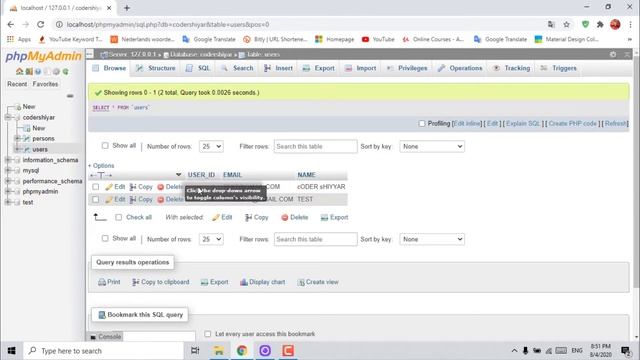This screenshot has height=360, width=640.
Task: Click Edit pencil icon for cODER sHIYYAR row
Action: pos(109,187)
